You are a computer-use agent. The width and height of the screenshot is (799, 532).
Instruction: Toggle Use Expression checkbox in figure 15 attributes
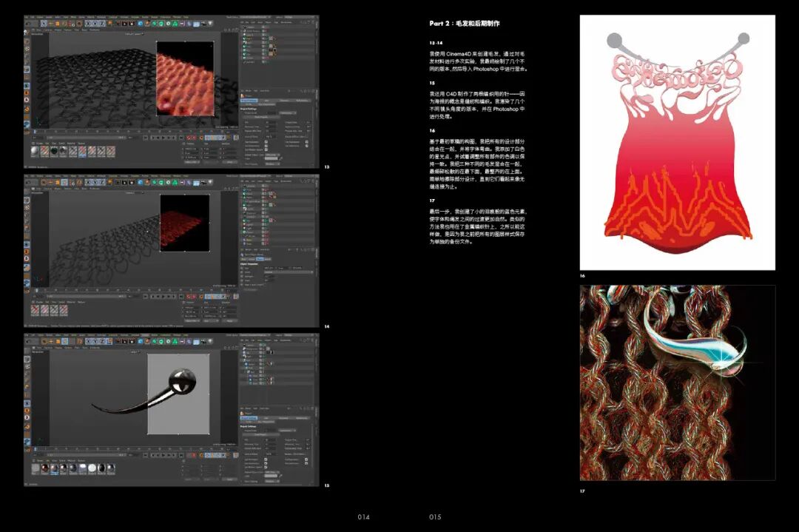coord(306,459)
